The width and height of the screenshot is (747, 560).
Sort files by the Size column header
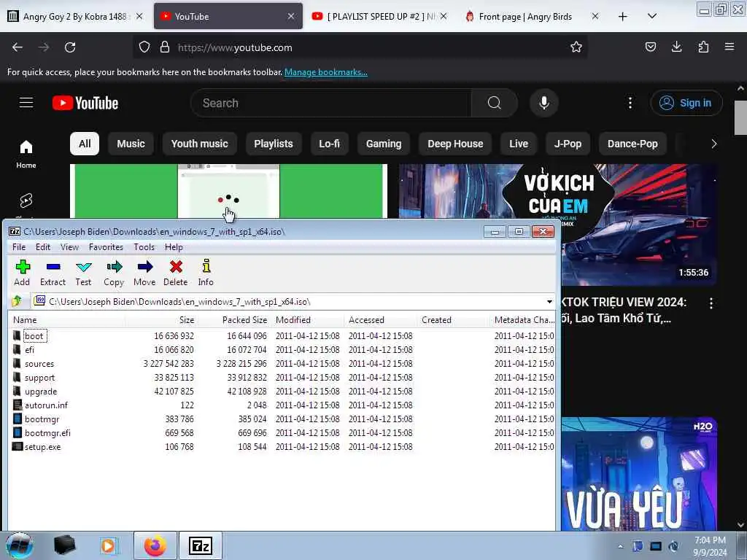(162, 320)
